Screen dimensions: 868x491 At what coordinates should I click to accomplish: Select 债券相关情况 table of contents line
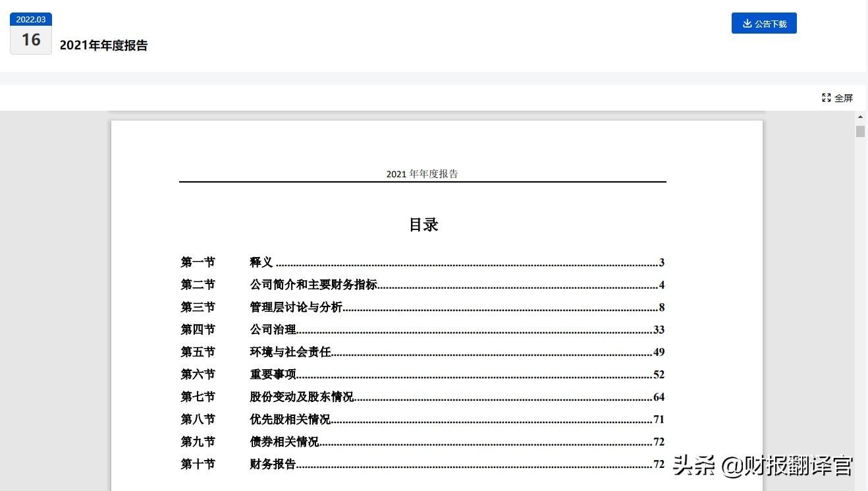point(284,441)
